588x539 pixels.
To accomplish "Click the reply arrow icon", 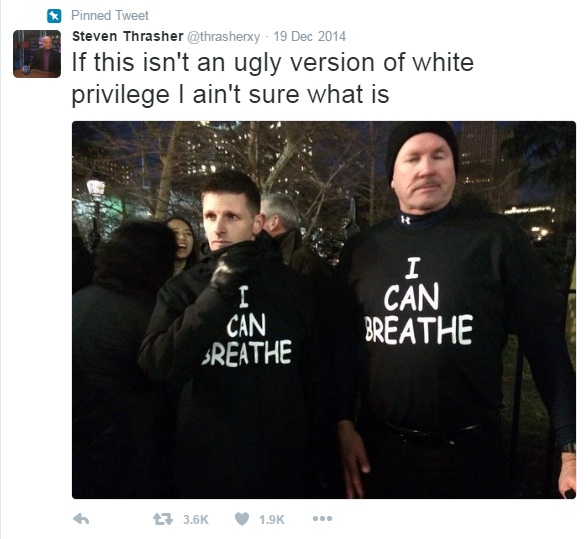I will pyautogui.click(x=81, y=519).
